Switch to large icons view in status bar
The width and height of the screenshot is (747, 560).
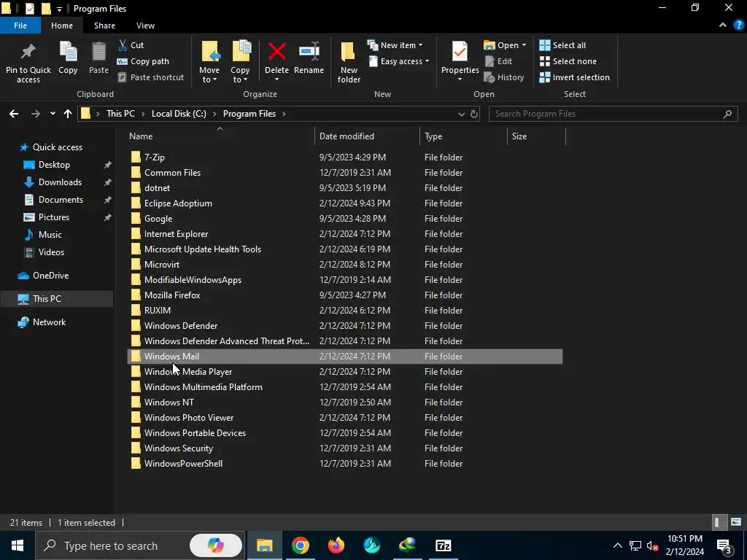[736, 522]
